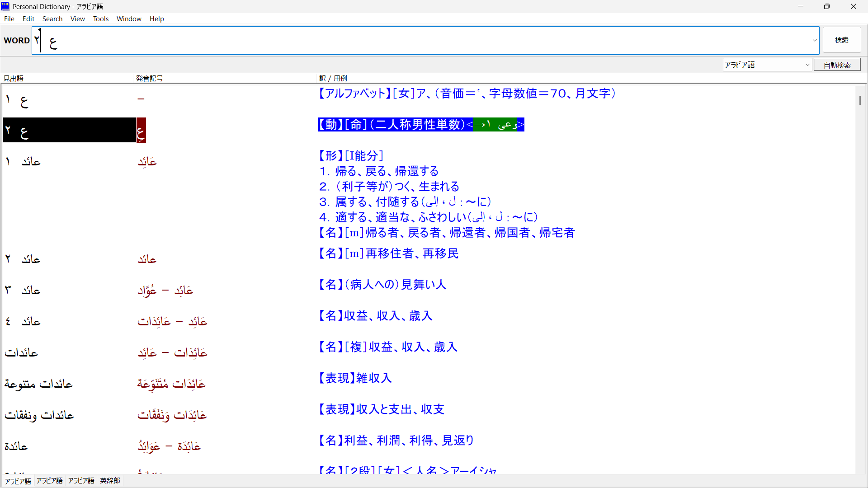Click the vertical scrollbar thumb

point(860,100)
